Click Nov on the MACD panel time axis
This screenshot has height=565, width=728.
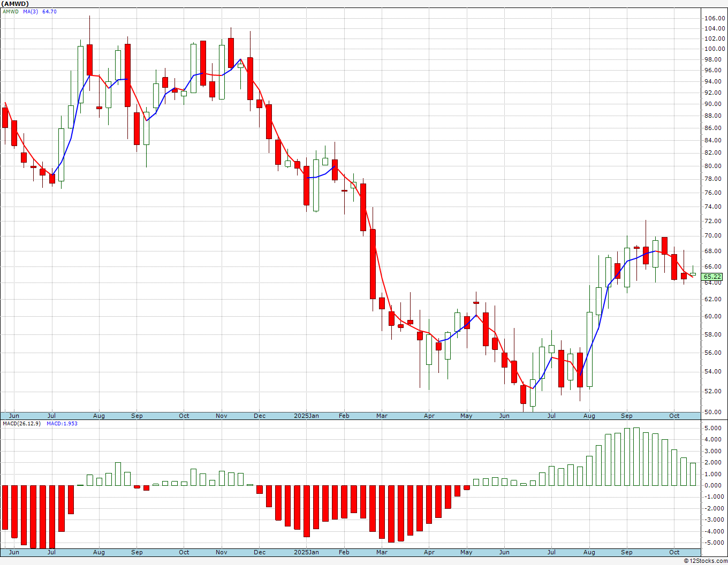point(222,552)
